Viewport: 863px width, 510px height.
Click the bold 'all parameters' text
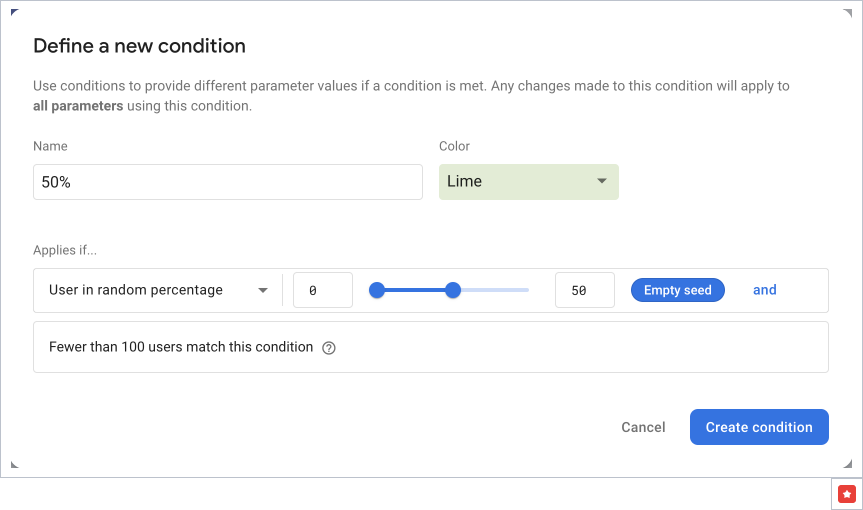click(x=78, y=106)
